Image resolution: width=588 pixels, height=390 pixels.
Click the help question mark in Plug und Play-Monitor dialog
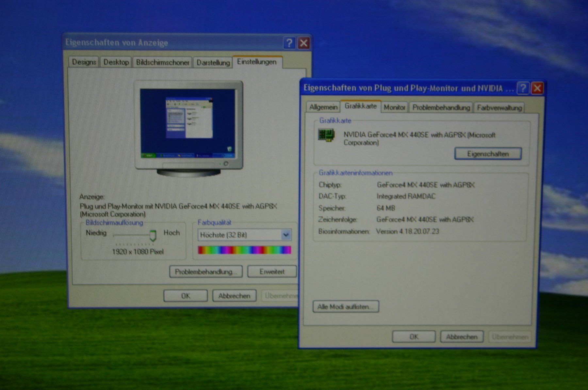coord(523,88)
